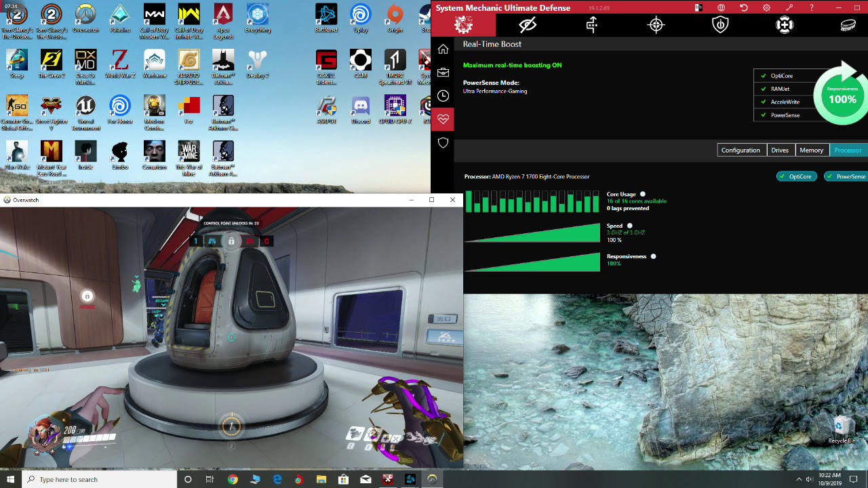
Task: Focus the 'Type here to search' box
Action: pos(100,479)
